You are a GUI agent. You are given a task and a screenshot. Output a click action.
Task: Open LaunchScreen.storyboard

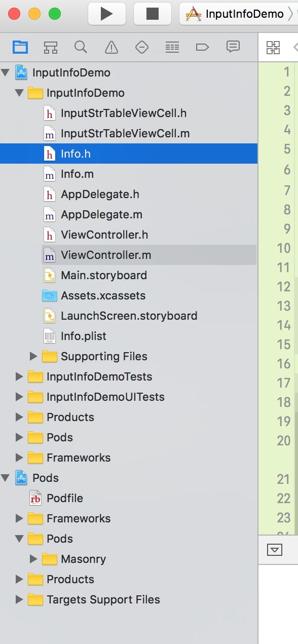[129, 316]
